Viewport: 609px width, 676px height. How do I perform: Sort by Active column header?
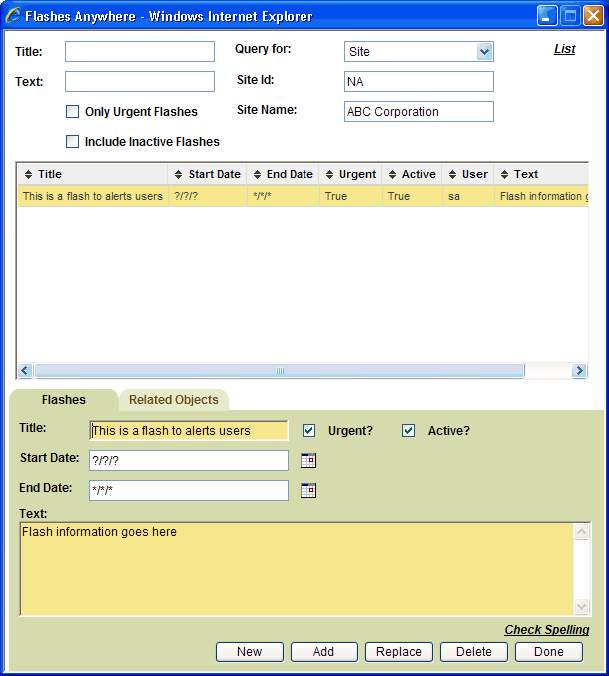tap(412, 174)
